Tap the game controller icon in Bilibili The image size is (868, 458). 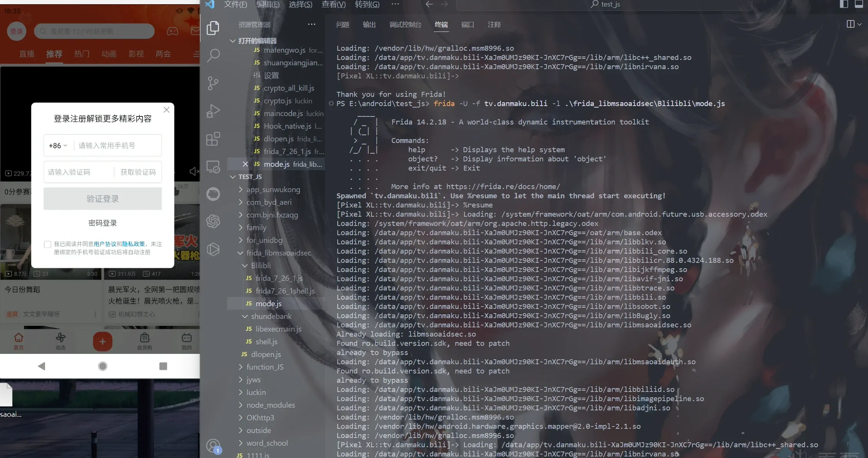(172, 31)
